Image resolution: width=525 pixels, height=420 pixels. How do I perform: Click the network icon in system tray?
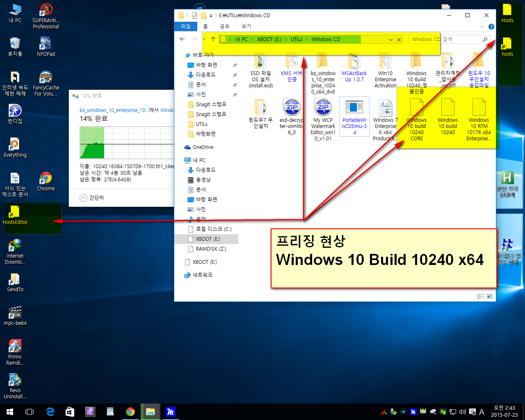[453, 412]
